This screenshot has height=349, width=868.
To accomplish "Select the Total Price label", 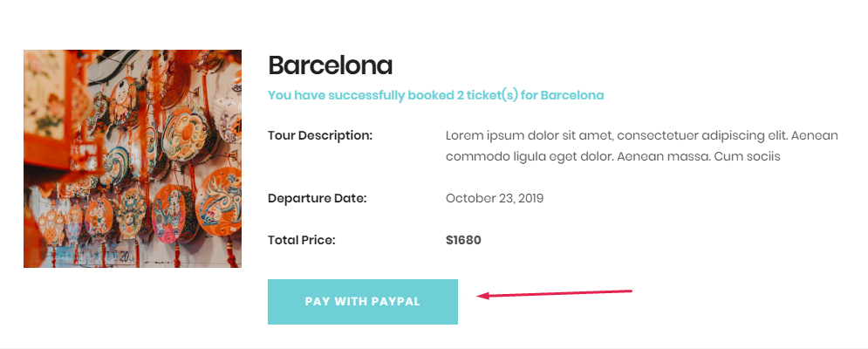I will point(301,240).
